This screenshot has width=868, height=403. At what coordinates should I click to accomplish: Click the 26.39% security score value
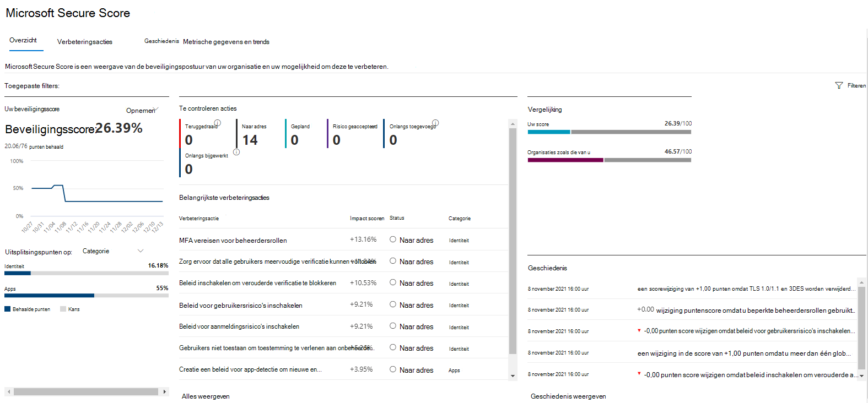coord(118,128)
